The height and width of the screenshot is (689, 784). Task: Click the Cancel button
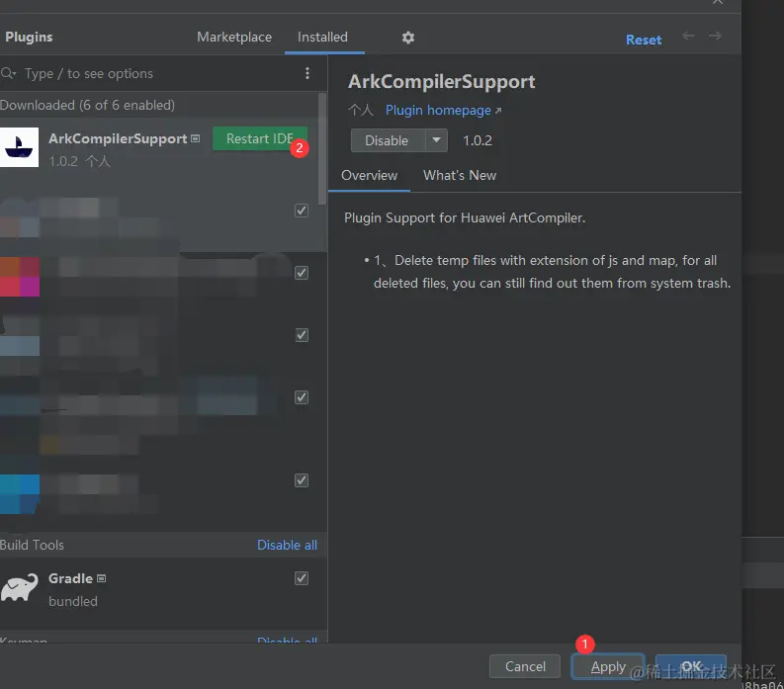click(x=525, y=666)
